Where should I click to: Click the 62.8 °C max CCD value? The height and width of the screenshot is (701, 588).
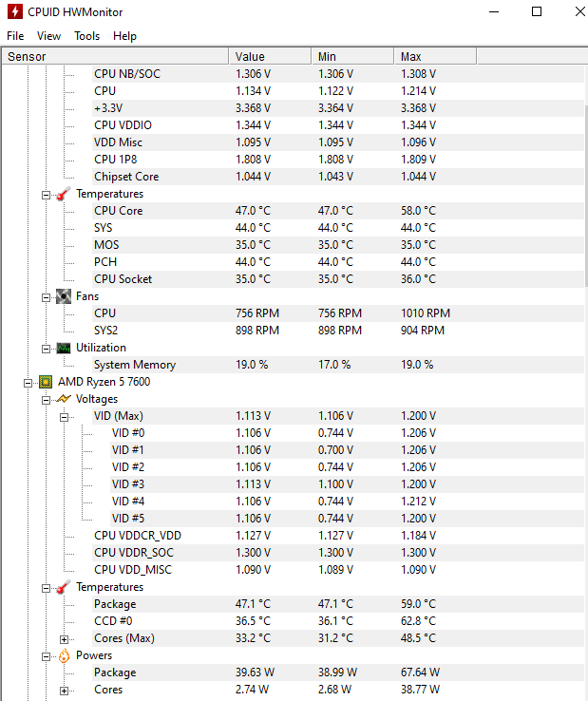click(418, 621)
